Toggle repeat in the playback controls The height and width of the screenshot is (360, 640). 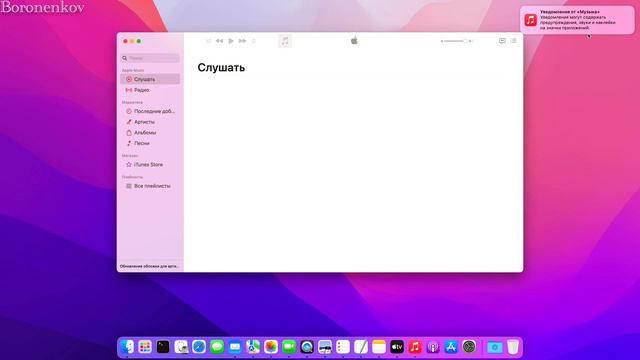253,41
